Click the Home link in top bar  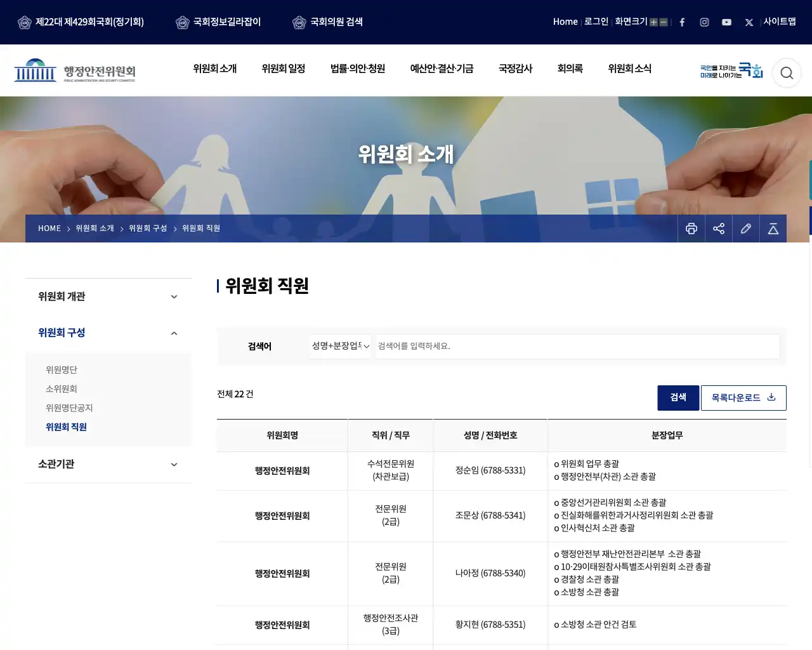click(x=565, y=22)
